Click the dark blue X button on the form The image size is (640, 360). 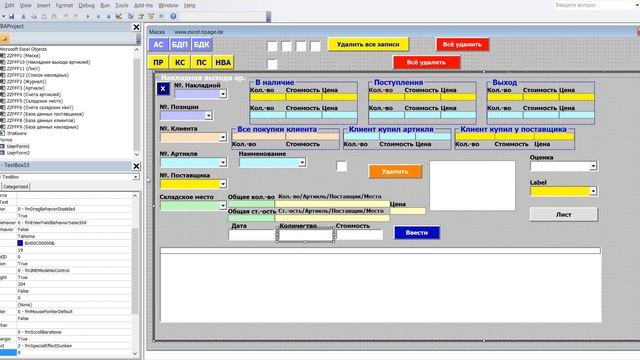point(163,89)
